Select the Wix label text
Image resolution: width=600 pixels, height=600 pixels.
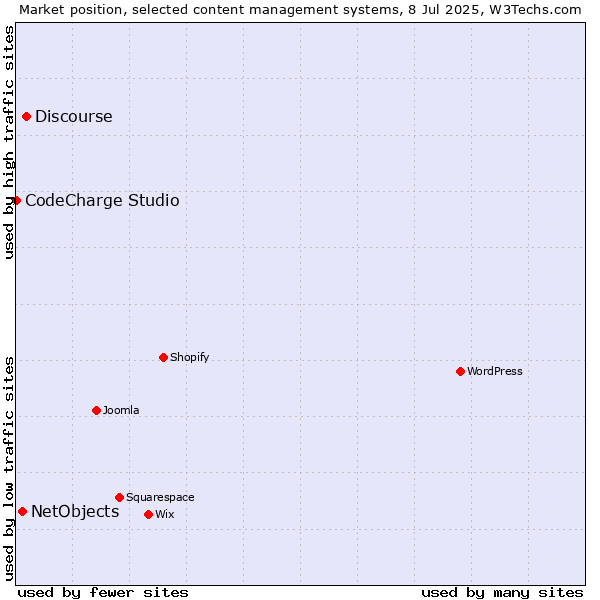[165, 514]
